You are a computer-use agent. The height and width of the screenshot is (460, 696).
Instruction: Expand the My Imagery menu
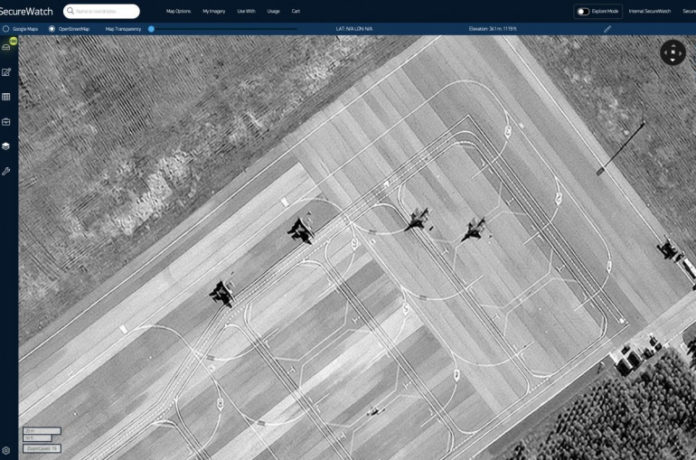(x=214, y=11)
